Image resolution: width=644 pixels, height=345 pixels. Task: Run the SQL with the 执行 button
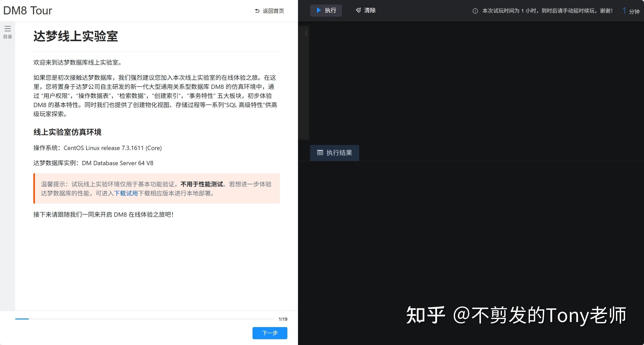tap(326, 10)
